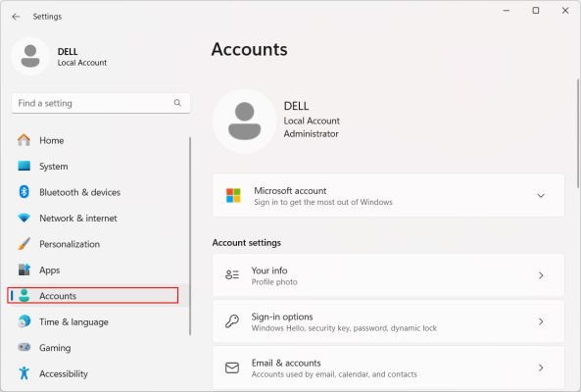This screenshot has width=581, height=392.
Task: Click the Accounts person icon
Action: (24, 295)
